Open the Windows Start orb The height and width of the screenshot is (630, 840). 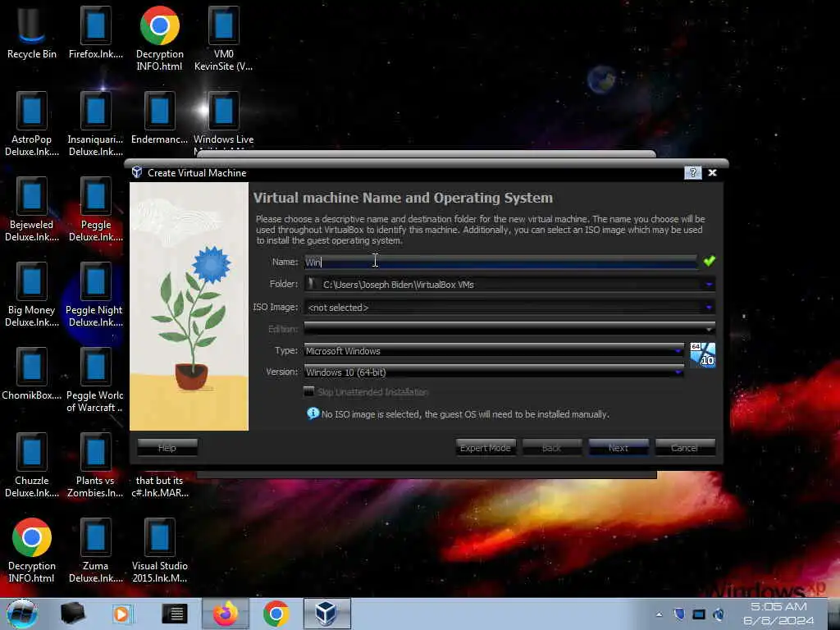[22, 614]
